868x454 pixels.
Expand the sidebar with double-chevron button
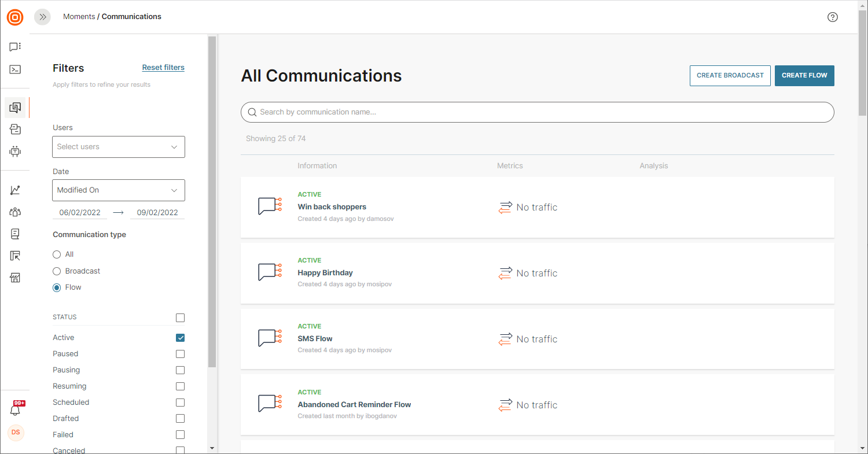[x=42, y=17]
